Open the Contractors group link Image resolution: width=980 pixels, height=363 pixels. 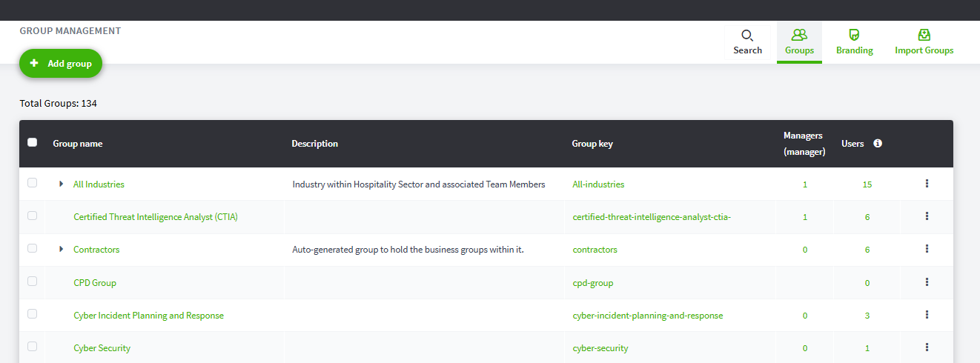(x=96, y=250)
